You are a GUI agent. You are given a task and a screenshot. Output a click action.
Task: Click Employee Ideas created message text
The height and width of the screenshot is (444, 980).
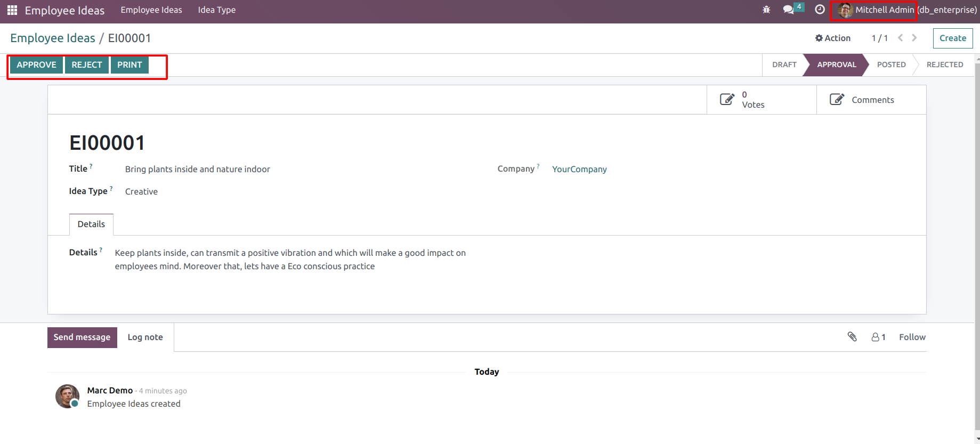134,403
